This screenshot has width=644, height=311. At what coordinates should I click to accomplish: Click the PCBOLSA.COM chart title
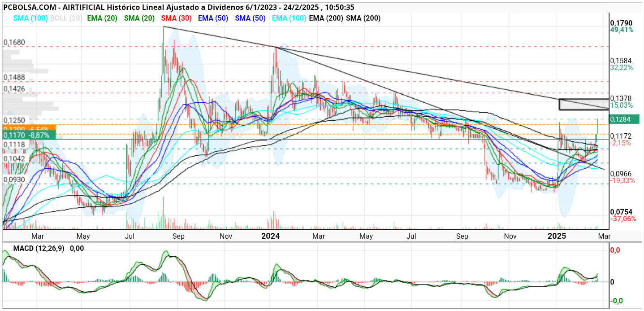click(x=29, y=7)
